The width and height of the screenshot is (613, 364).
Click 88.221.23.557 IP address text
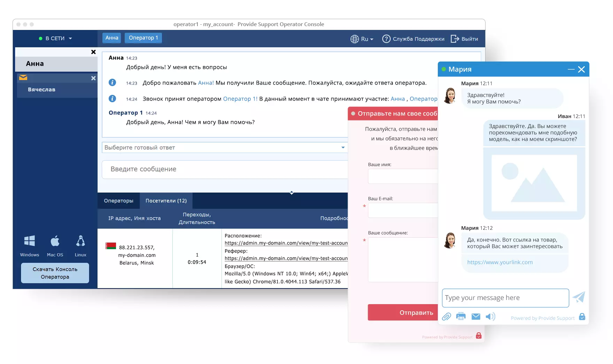click(137, 247)
